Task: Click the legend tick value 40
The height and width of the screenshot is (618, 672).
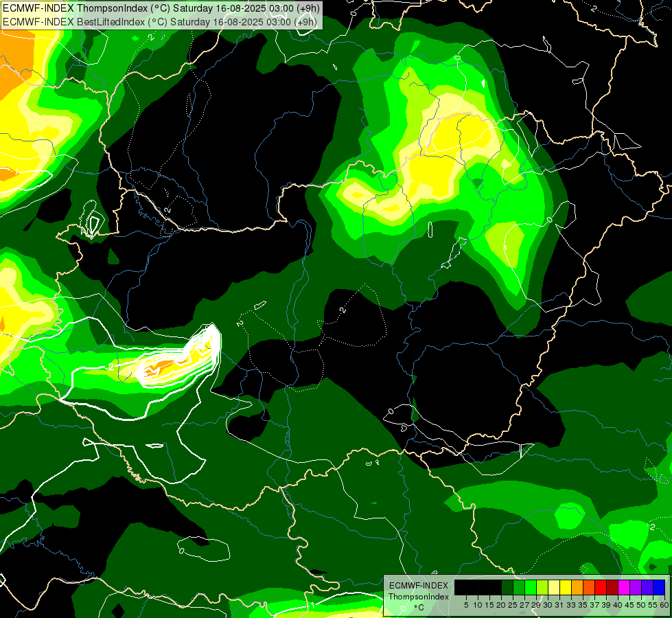Action: click(x=618, y=605)
